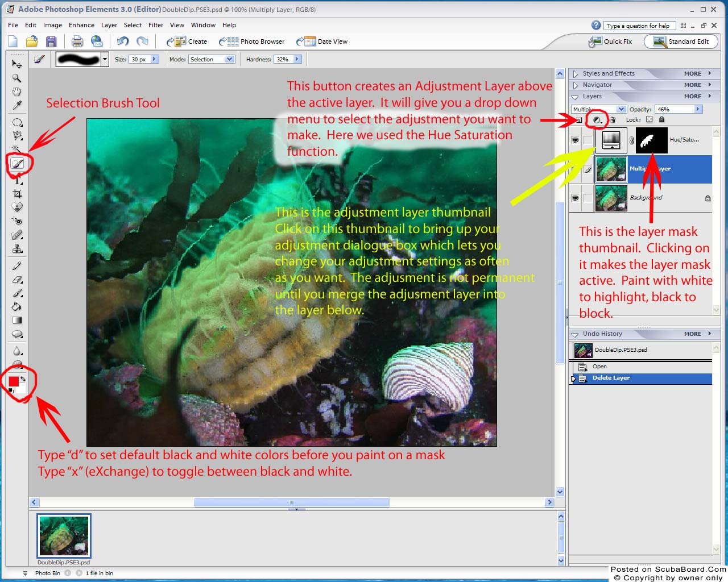The image size is (728, 582).
Task: Select the Move tool
Action: pyautogui.click(x=17, y=64)
